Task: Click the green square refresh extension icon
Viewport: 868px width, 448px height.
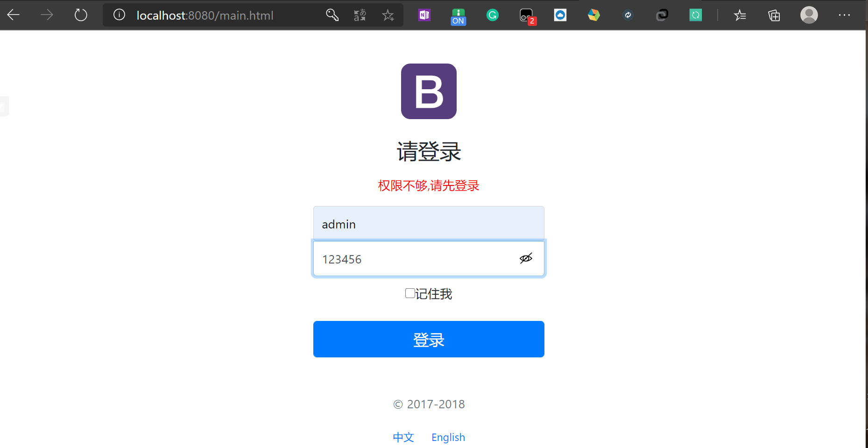Action: [696, 15]
